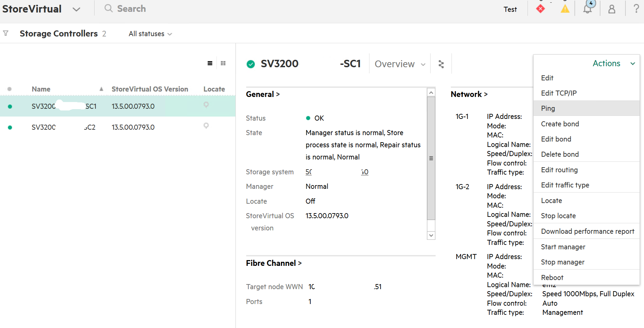Expand the Network section
This screenshot has width=644, height=328.
pos(469,94)
